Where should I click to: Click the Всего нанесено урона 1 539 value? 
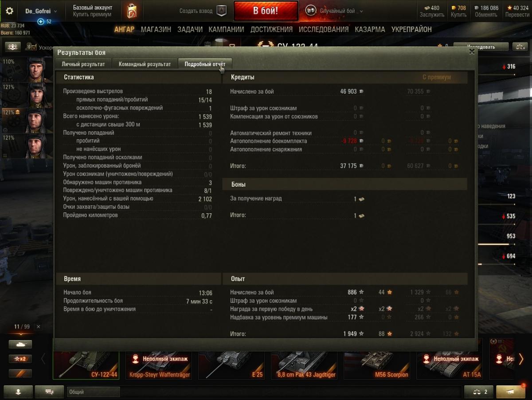(205, 117)
